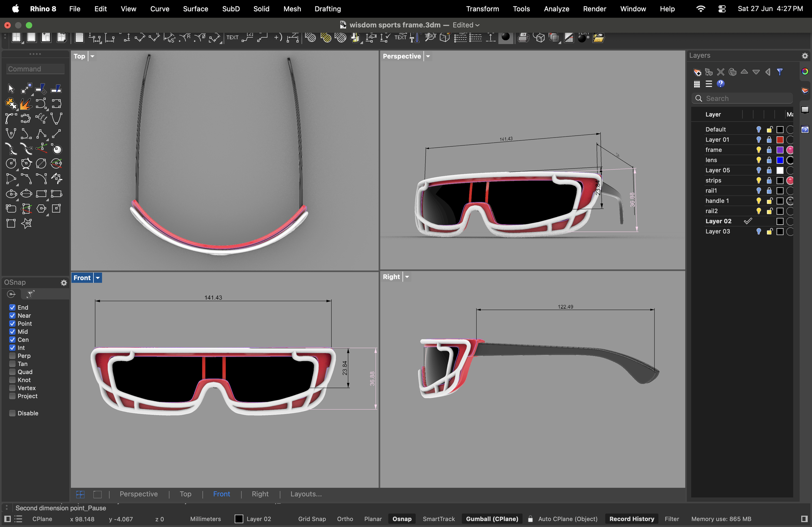
Task: Select the pointer selection tool
Action: (x=11, y=89)
